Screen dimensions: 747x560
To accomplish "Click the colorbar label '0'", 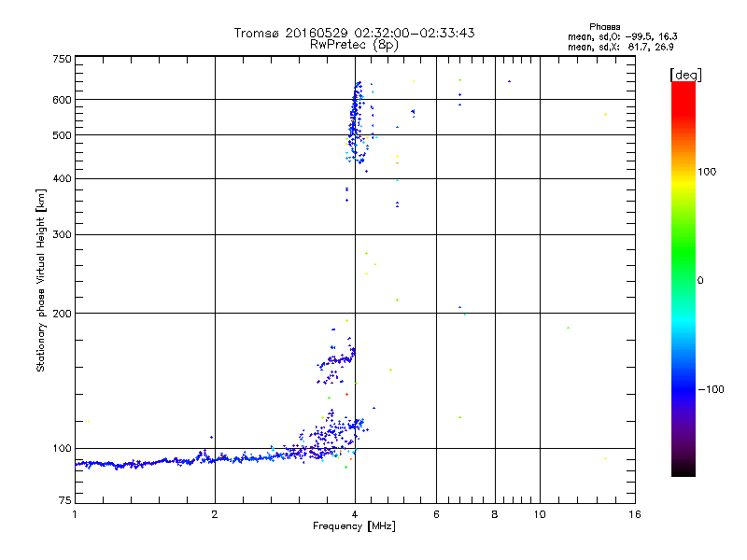I will coord(700,281).
